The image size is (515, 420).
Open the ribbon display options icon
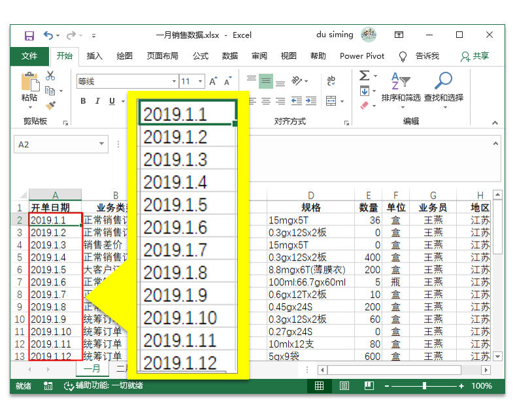tap(399, 35)
